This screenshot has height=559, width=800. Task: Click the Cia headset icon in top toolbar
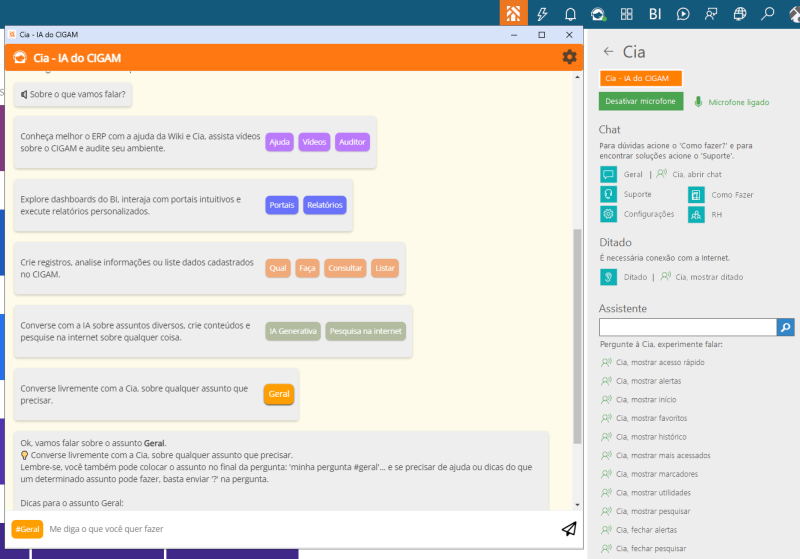[598, 14]
